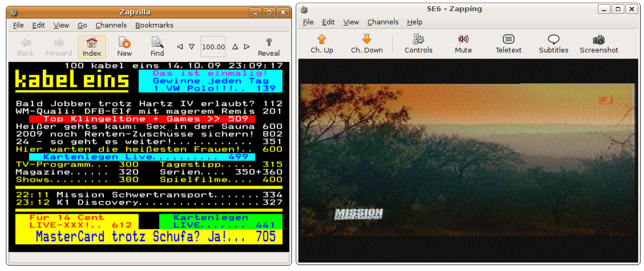Click the down triangle subpage arrow
Viewport: 644px width, 271px height.
point(192,47)
